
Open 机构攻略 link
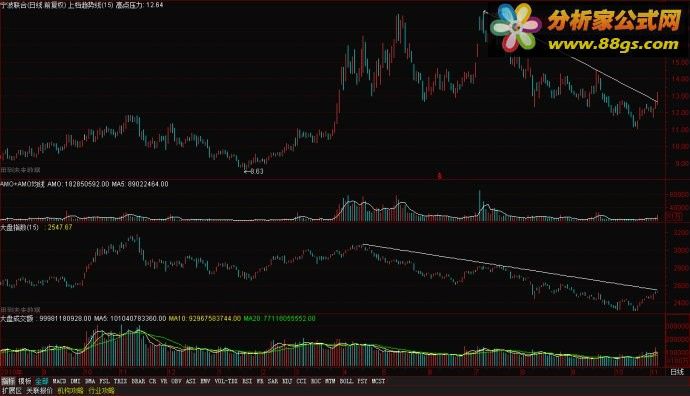coord(70,391)
